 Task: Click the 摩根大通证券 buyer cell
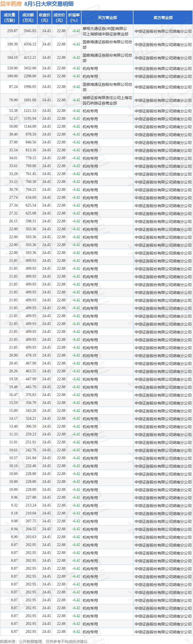tap(107, 31)
